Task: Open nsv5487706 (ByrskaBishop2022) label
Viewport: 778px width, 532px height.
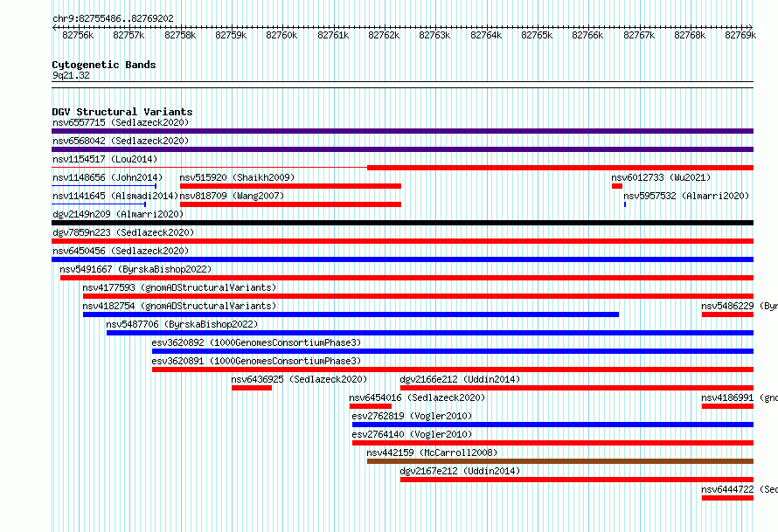Action: point(182,324)
